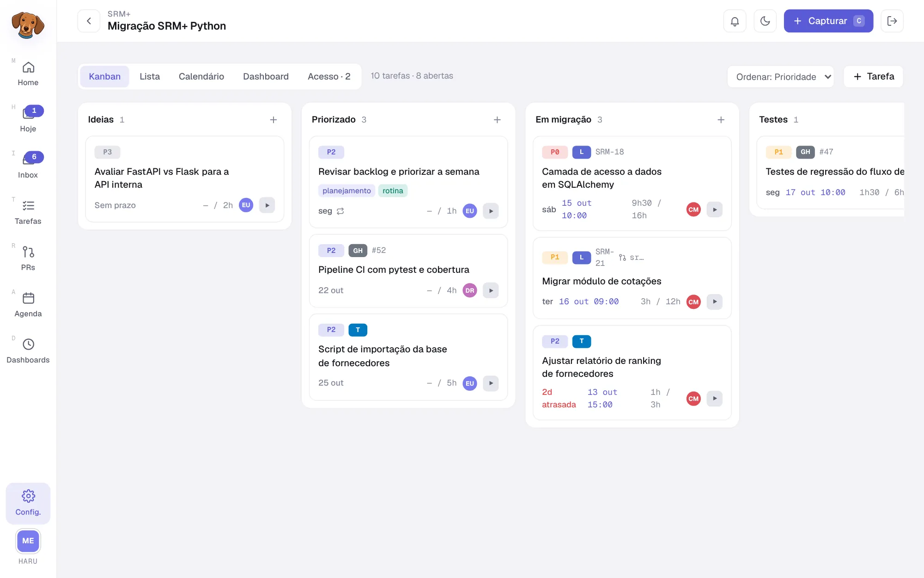Click DR avatar on Pipeline CI card
Image resolution: width=924 pixels, height=578 pixels.
pos(470,290)
